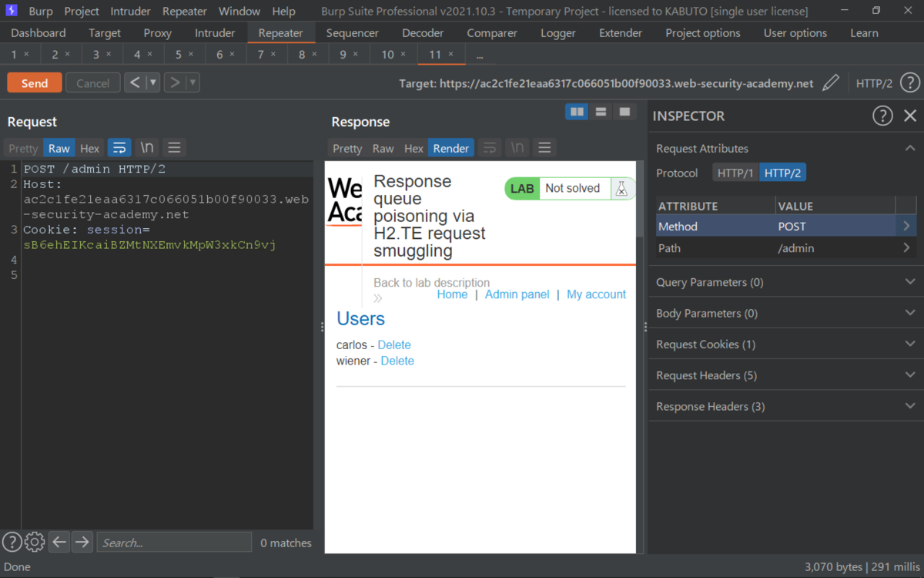Delete user wiener

tap(397, 361)
